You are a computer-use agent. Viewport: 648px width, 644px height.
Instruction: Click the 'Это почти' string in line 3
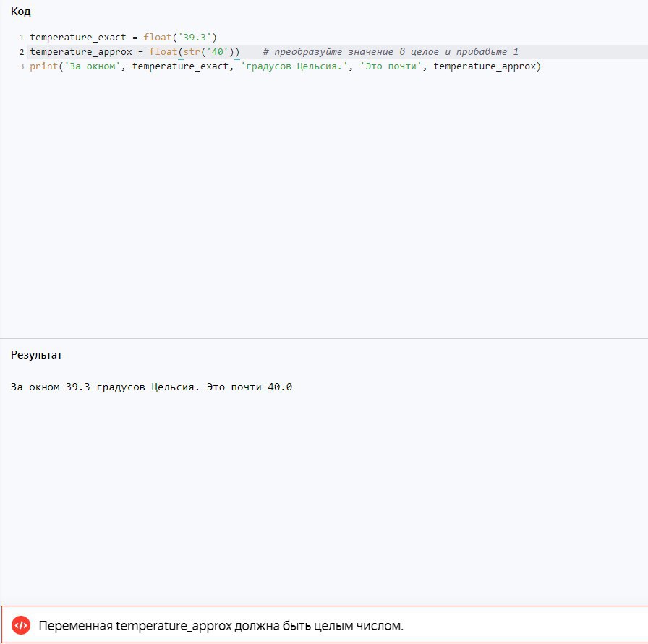coord(391,66)
